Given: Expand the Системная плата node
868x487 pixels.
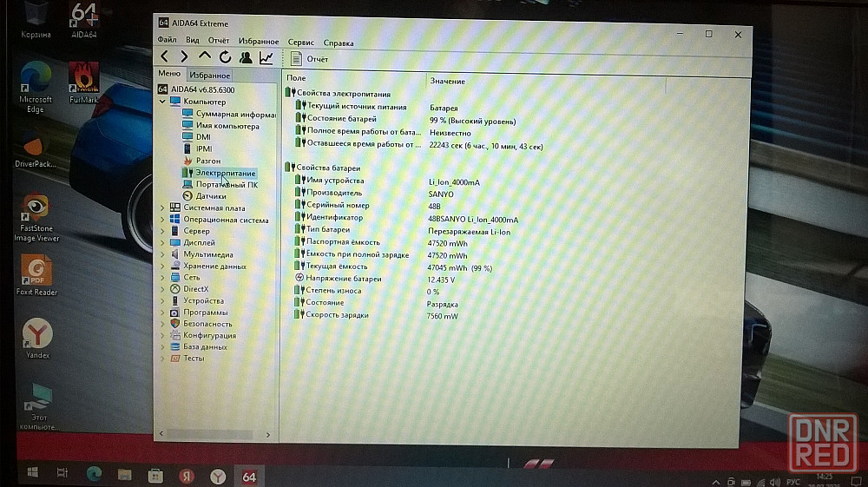Looking at the screenshot, I should [x=162, y=208].
